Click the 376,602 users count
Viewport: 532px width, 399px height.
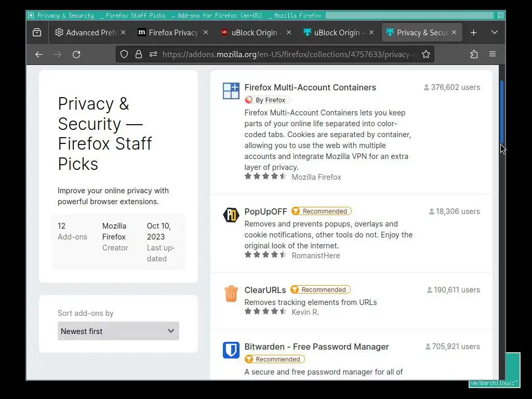point(451,87)
